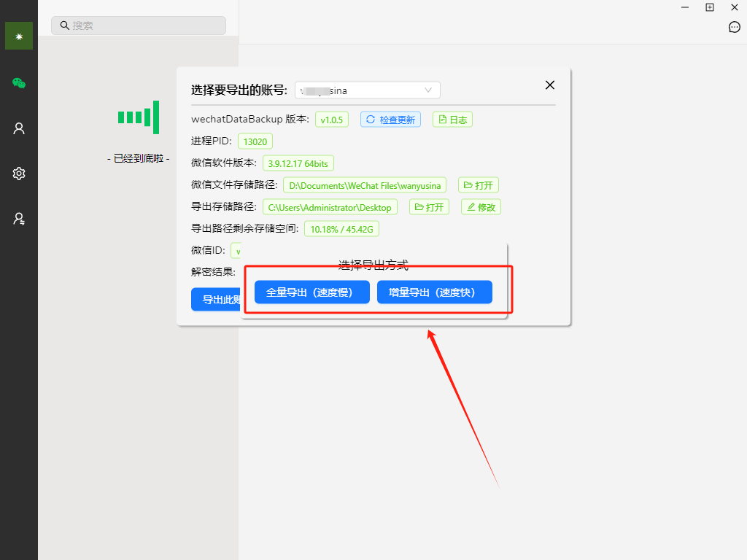
Task: Click the 已经到底啦 end-of-list text
Action: click(x=139, y=158)
